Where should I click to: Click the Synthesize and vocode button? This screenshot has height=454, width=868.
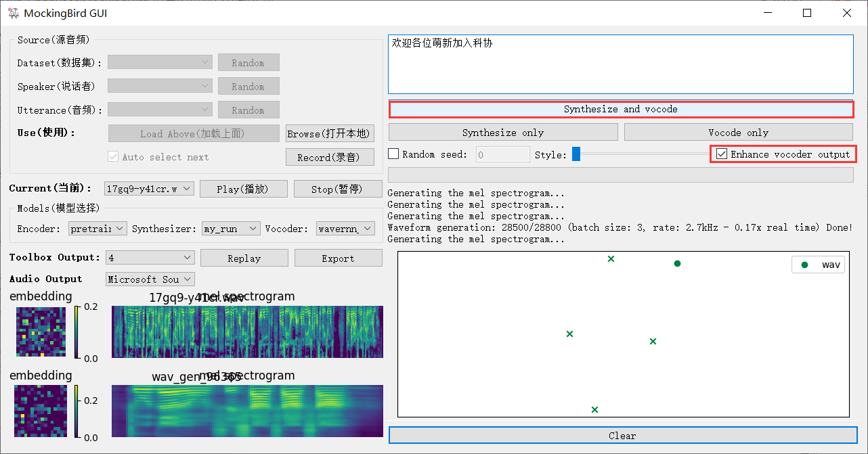click(620, 109)
